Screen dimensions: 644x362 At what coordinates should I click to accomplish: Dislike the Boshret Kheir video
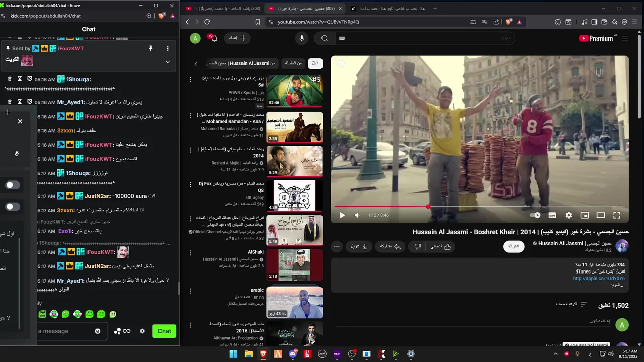418,246
